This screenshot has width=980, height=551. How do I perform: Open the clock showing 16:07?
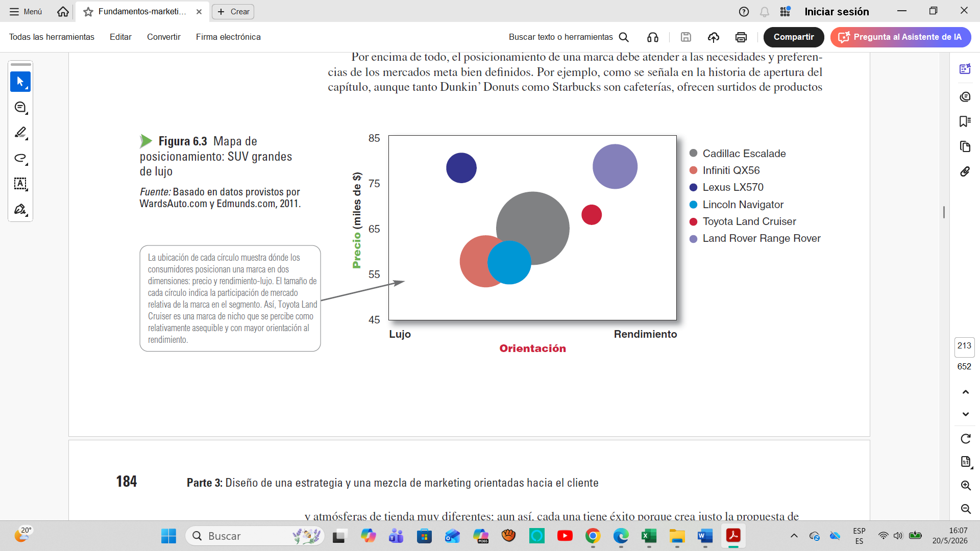click(950, 536)
